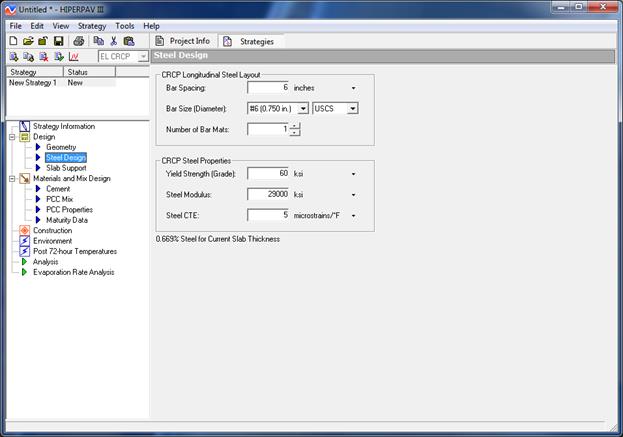Click the Validate strategy green check icon
This screenshot has height=437, width=623.
(59, 57)
